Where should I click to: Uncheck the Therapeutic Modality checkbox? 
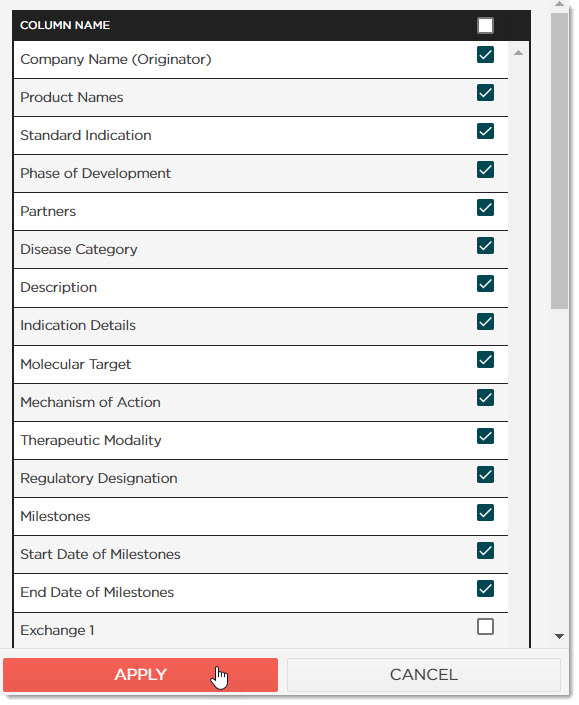tap(485, 436)
